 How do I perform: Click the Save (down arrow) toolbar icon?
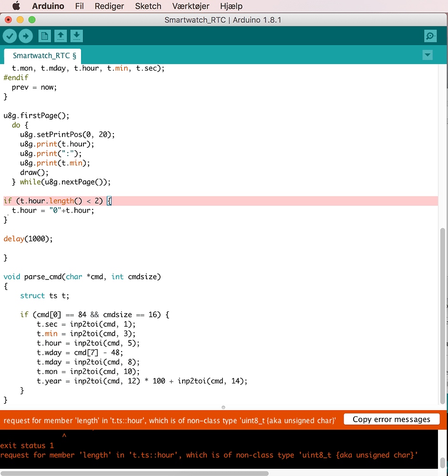[77, 36]
